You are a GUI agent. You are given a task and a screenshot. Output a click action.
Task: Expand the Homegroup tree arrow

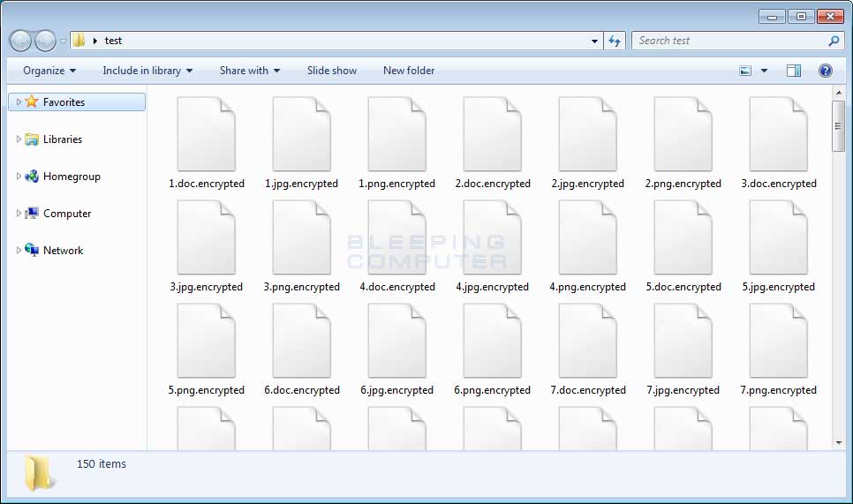19,177
